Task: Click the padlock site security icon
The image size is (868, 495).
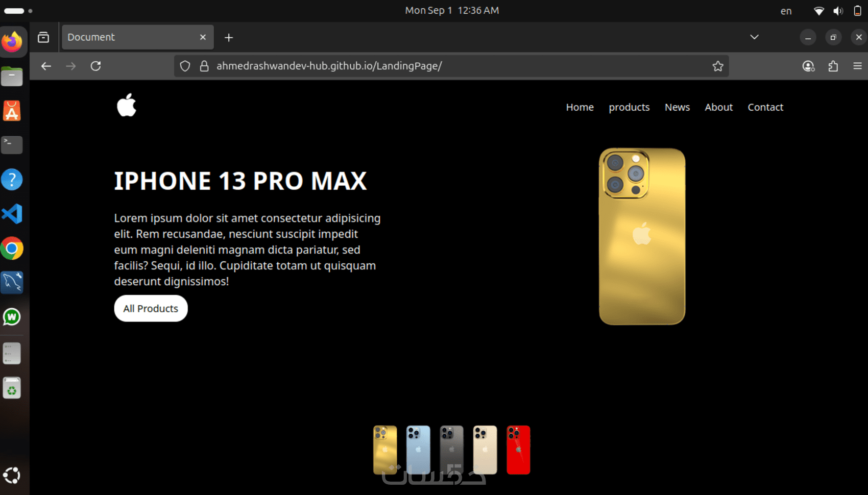Action: 204,66
